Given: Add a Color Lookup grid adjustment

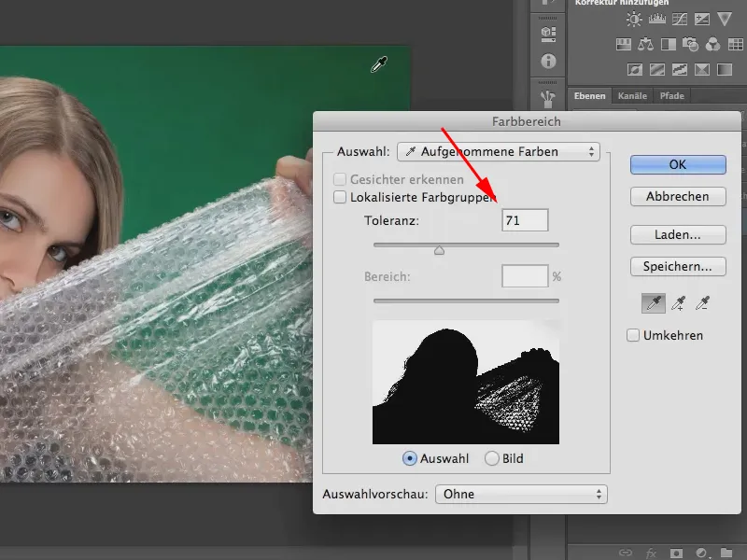Looking at the screenshot, I should click(x=735, y=45).
